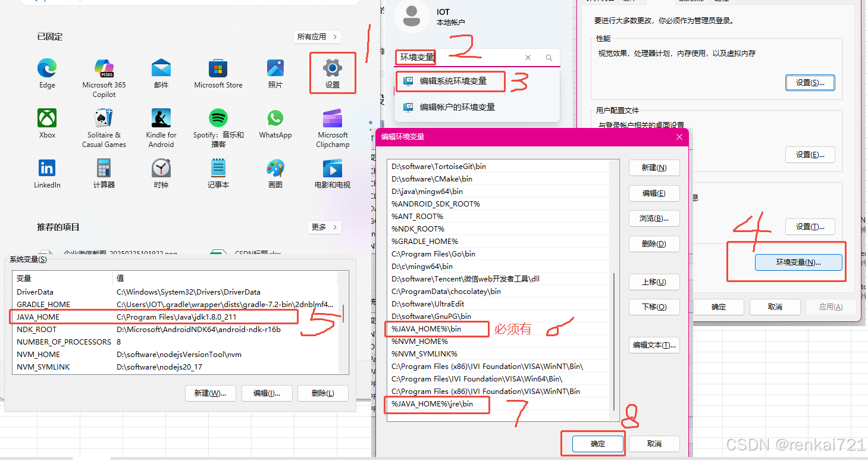Click the IOT account avatar
868x460 pixels.
411,16
